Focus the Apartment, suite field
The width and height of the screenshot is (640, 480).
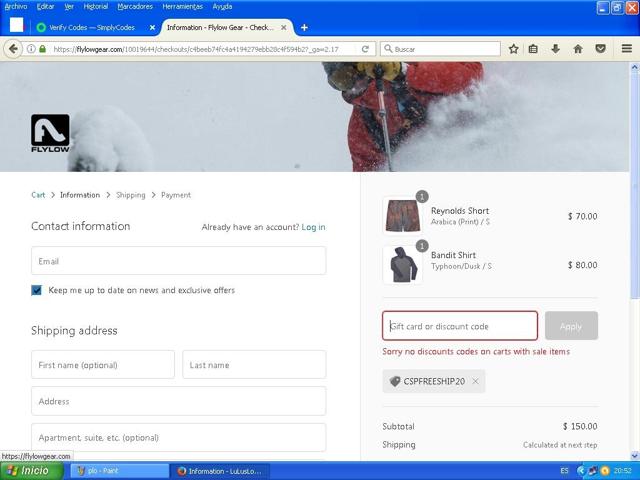pyautogui.click(x=178, y=438)
